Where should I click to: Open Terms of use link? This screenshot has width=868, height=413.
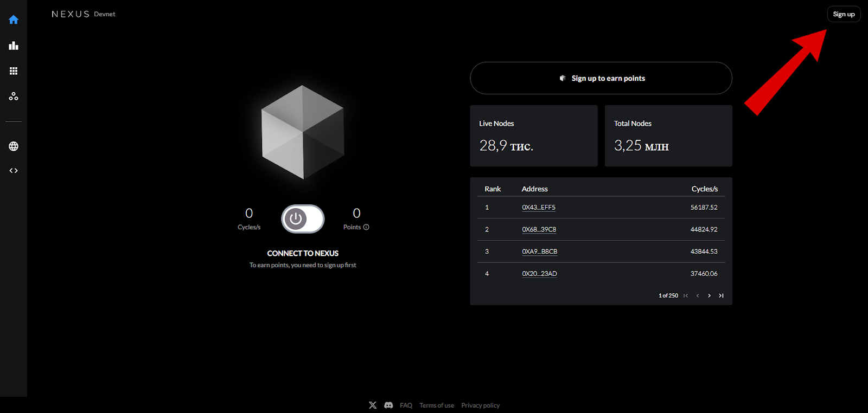coord(437,405)
